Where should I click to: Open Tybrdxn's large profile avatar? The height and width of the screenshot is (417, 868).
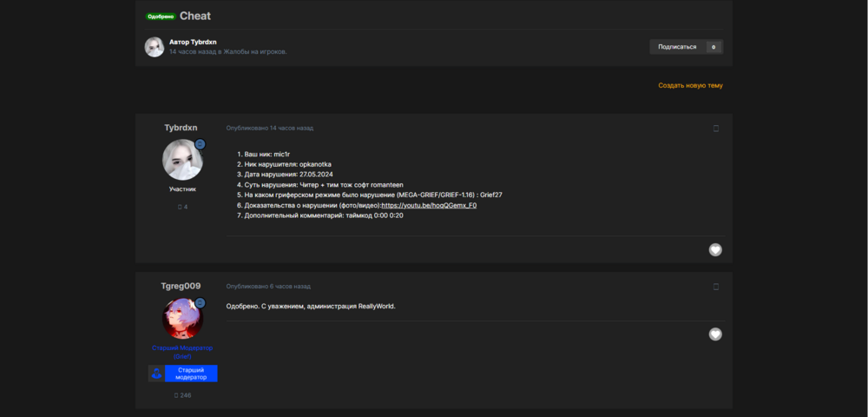pos(182,160)
